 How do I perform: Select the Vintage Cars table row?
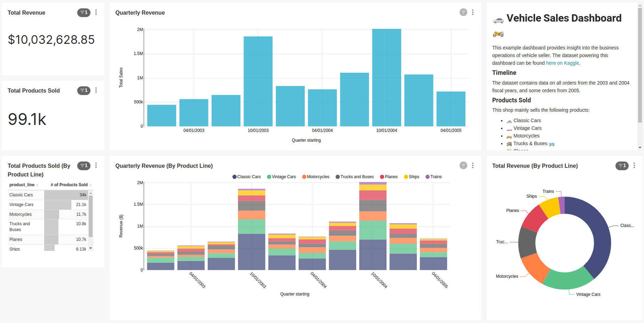click(48, 205)
